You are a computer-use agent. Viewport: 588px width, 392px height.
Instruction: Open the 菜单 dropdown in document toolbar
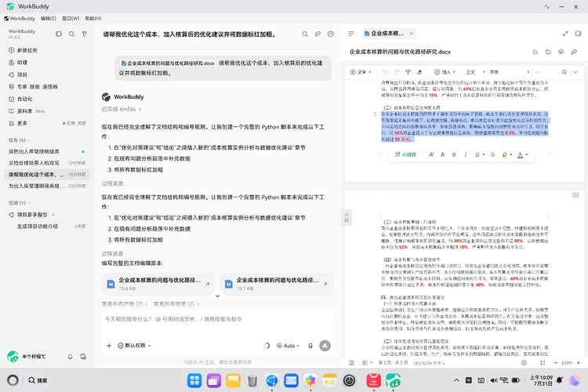(361, 71)
